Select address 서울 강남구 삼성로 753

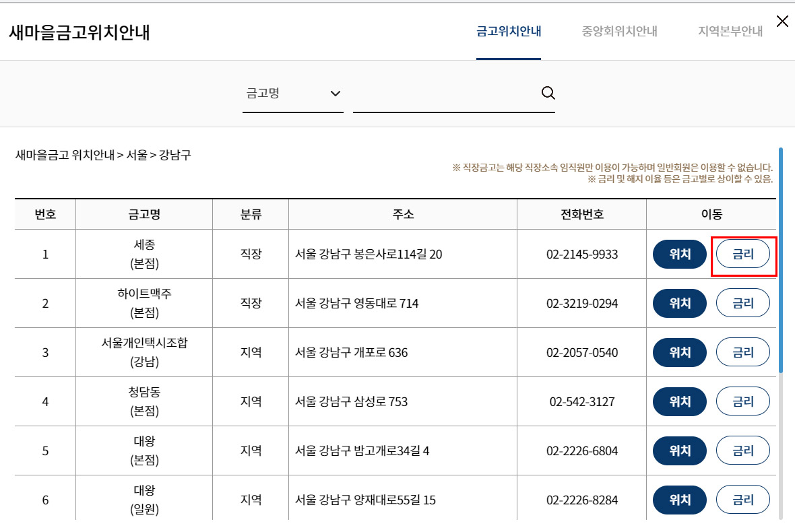point(352,402)
